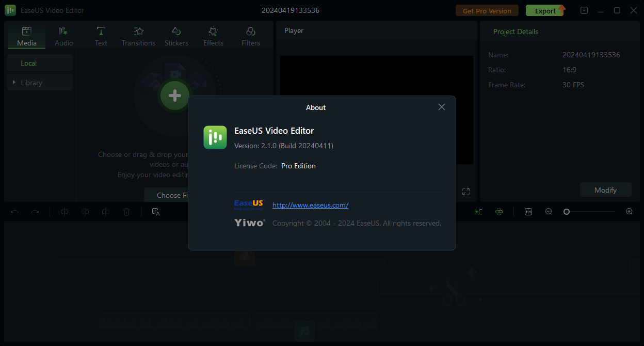Click the undo arrow icon

[15, 212]
